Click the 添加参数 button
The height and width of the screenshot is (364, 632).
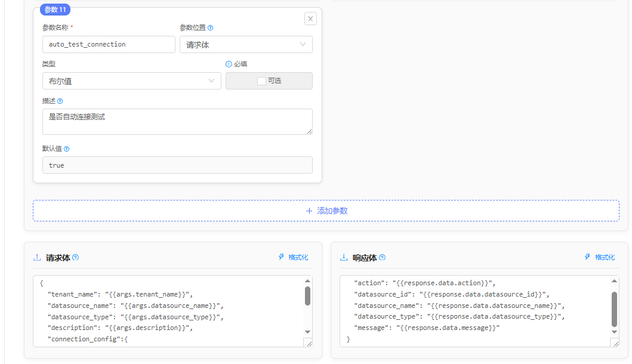pyautogui.click(x=326, y=211)
